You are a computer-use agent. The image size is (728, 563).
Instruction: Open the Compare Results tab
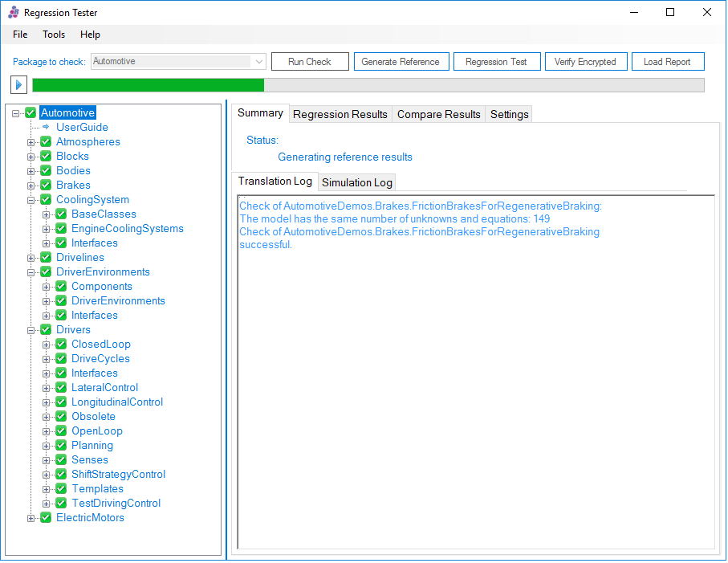click(x=439, y=114)
